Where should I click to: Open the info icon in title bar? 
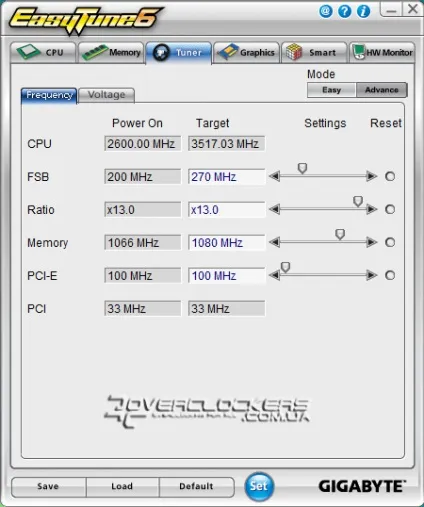pos(363,11)
